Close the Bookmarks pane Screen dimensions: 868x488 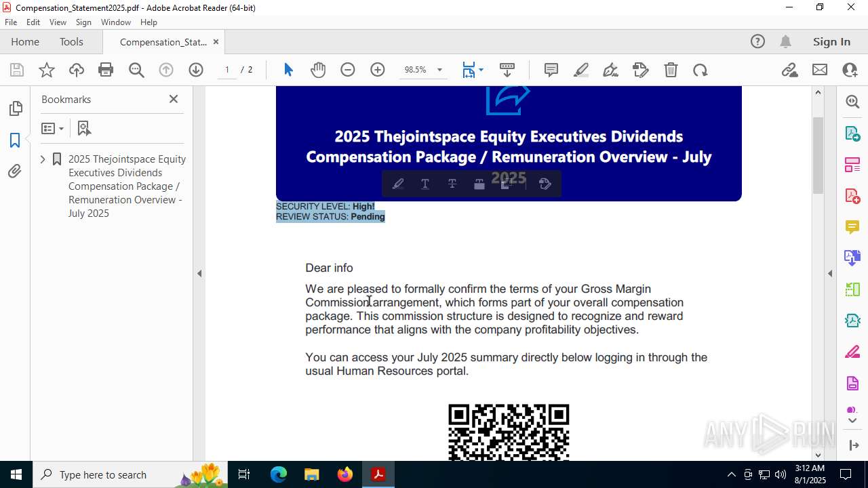pyautogui.click(x=174, y=99)
